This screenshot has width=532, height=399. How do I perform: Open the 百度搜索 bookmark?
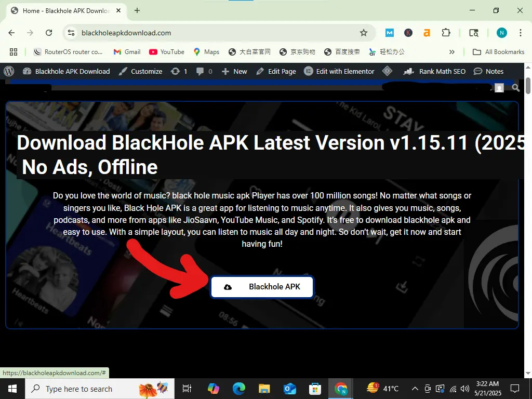342,52
